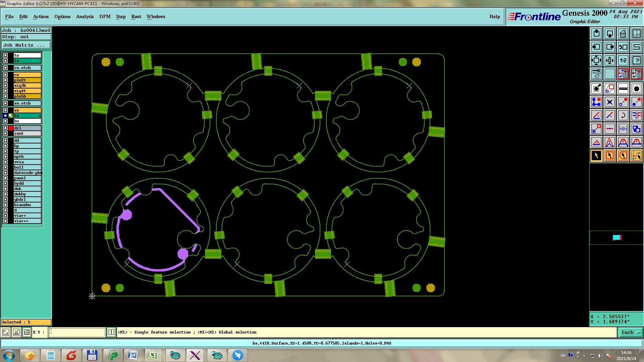Click the Home view icon
Screen dimensions: 644x362
[x=623, y=34]
